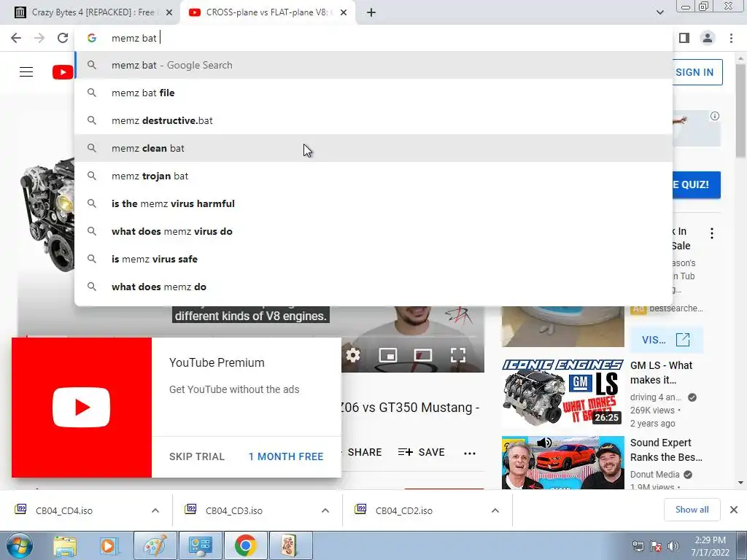747x560 pixels.
Task: Pick 'what does memz virus do' suggestion
Action: [x=374, y=231]
